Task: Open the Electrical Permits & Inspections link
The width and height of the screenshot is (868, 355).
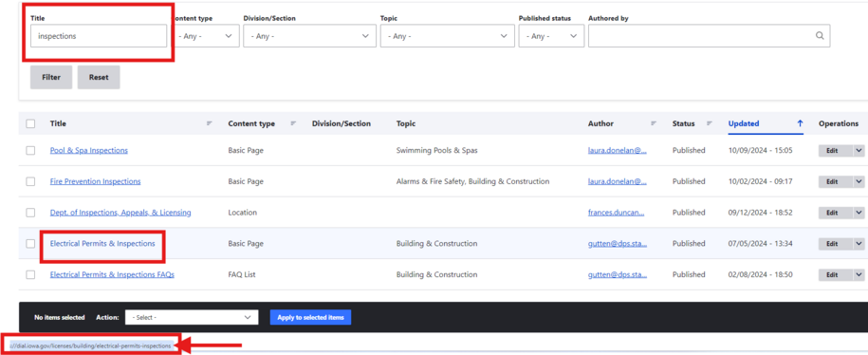Action: [x=102, y=244]
